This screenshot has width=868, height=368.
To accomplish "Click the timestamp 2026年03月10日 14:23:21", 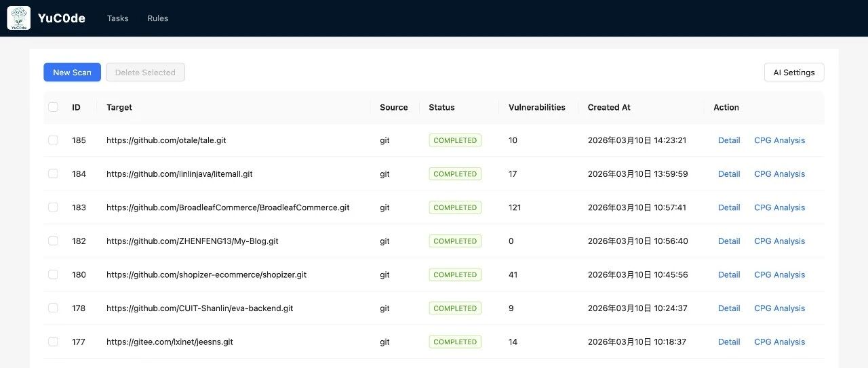I will [637, 140].
